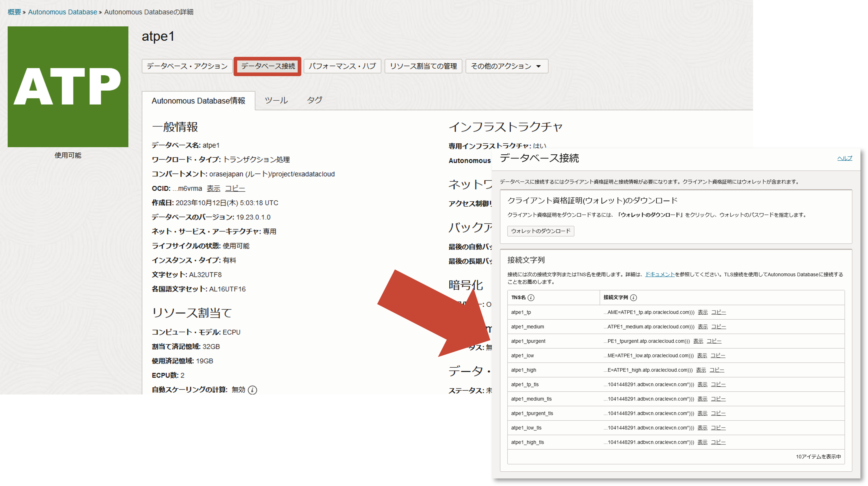Open リソース割当ての管理

click(423, 66)
